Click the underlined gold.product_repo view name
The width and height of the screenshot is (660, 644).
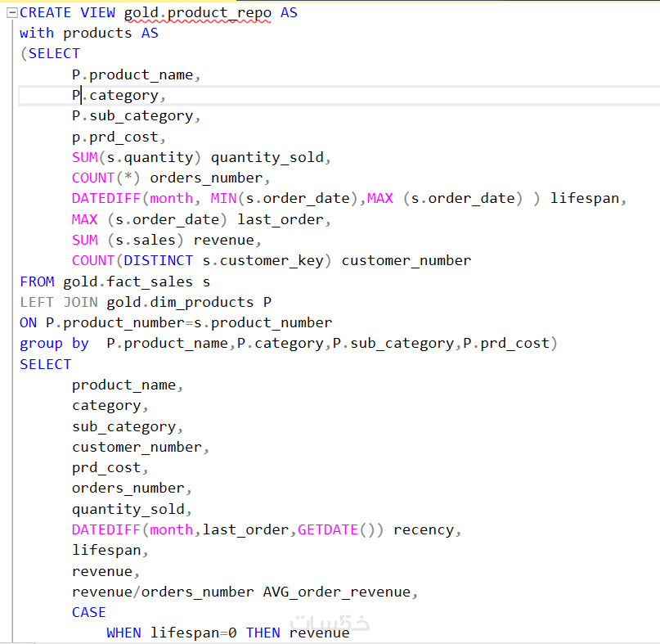197,13
